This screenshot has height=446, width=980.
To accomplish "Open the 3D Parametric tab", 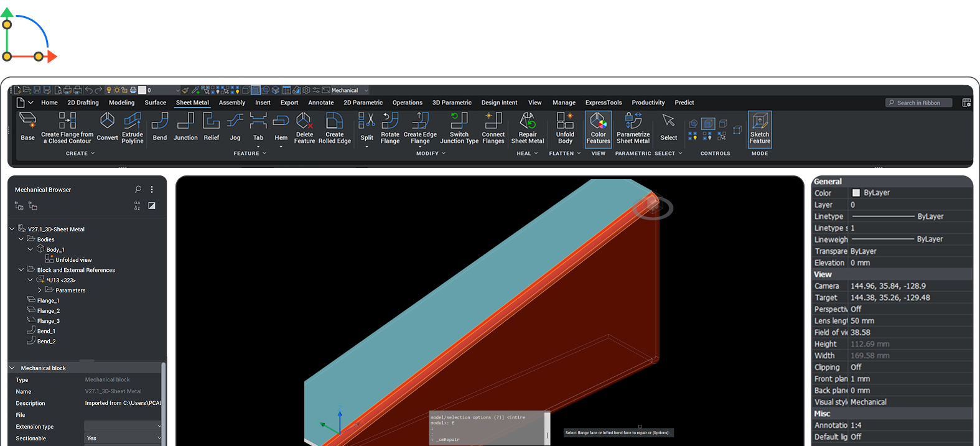I will coord(452,103).
